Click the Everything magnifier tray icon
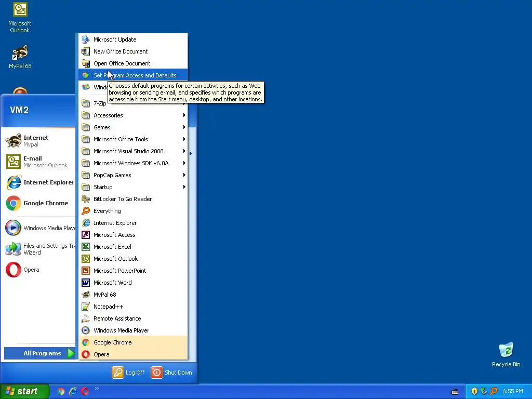 (494, 392)
